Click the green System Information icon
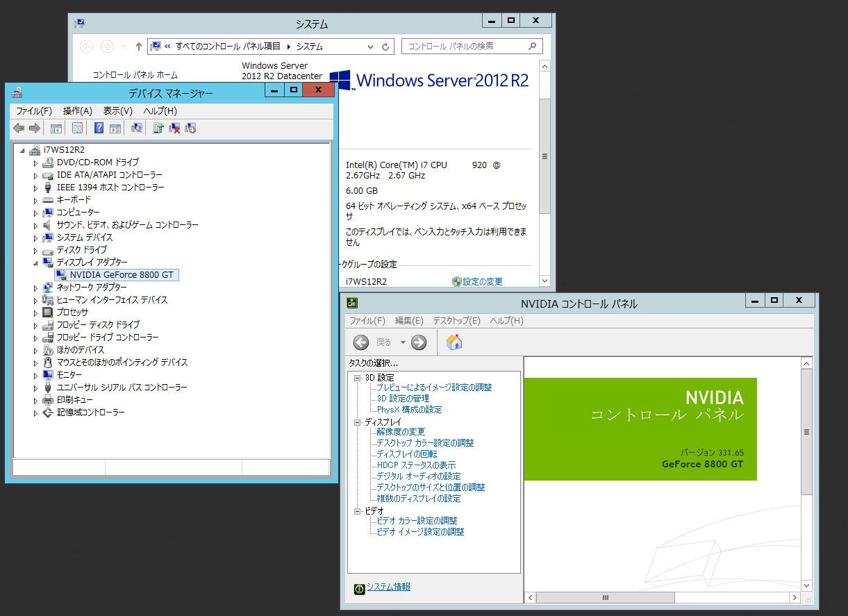This screenshot has height=616, width=848. pos(359,588)
